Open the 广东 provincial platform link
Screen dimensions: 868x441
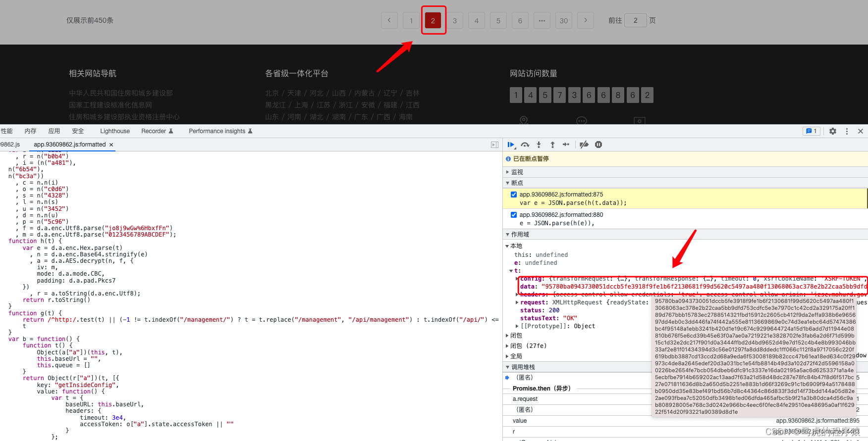(361, 117)
